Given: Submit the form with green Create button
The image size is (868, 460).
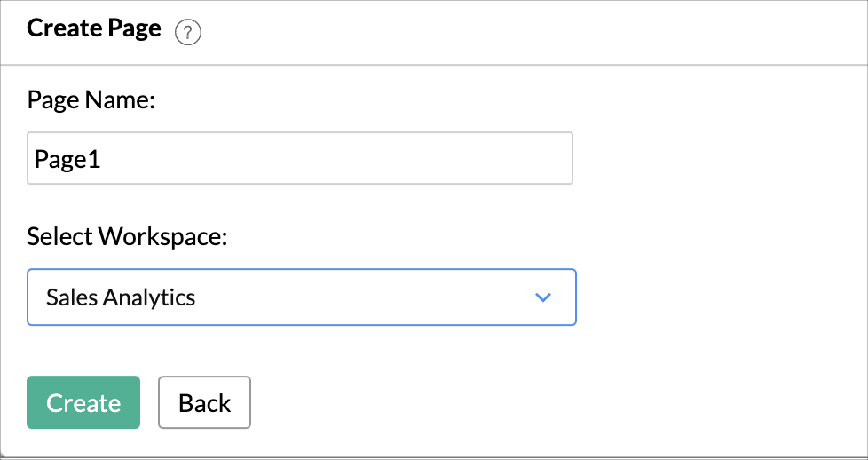Looking at the screenshot, I should [83, 402].
